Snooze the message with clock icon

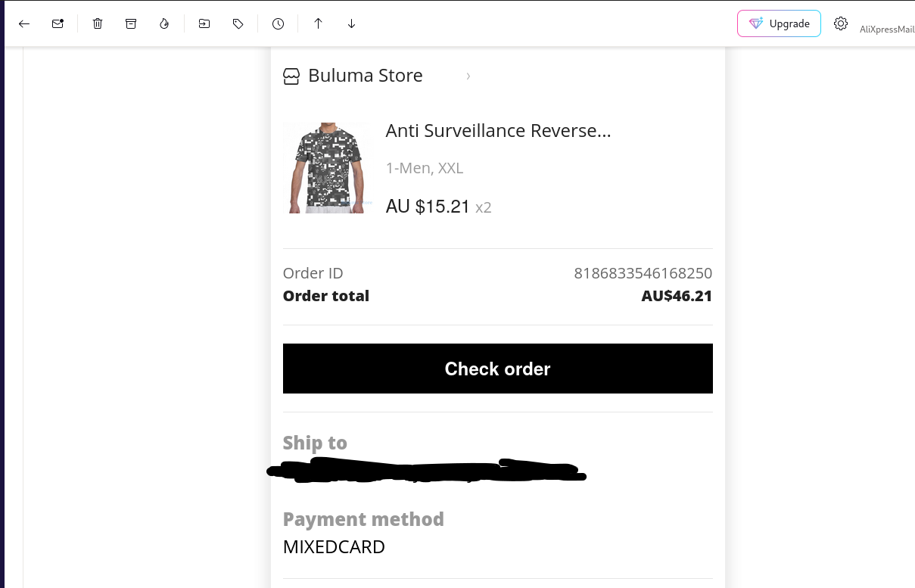click(278, 23)
